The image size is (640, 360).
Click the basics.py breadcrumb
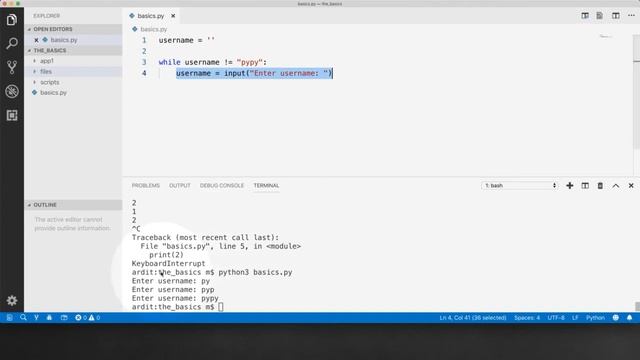(x=153, y=29)
